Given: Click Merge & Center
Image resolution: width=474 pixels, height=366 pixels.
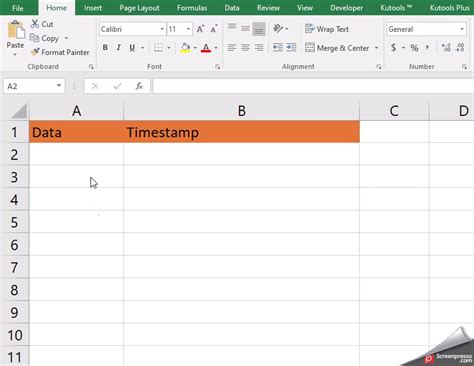Looking at the screenshot, I should [x=337, y=48].
